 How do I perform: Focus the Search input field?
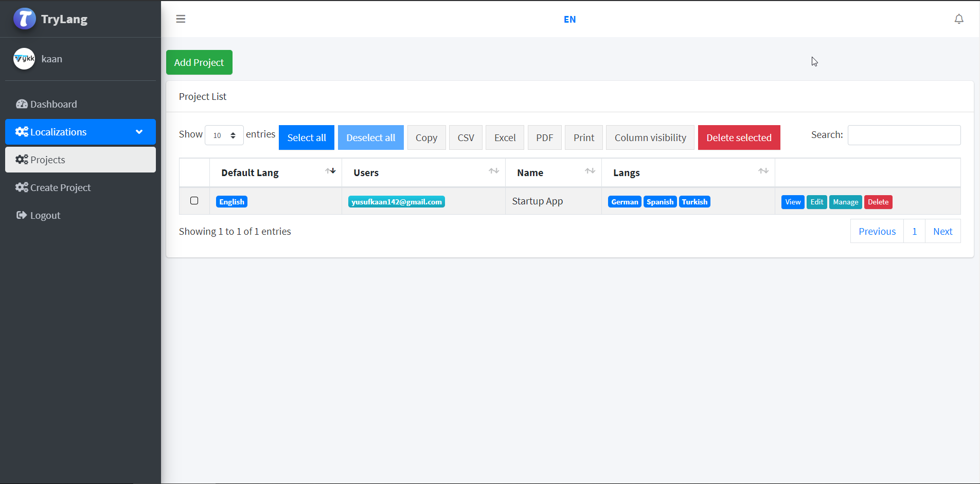(x=904, y=135)
